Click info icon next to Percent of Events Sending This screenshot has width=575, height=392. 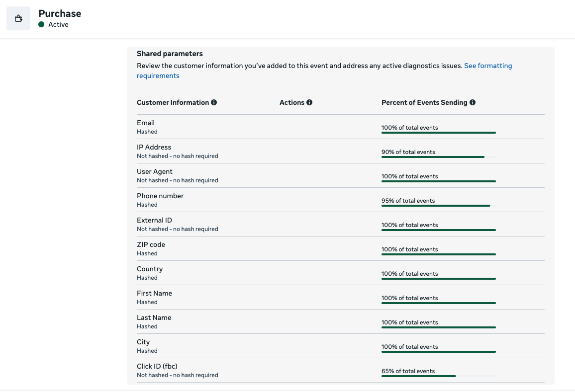pyautogui.click(x=473, y=102)
